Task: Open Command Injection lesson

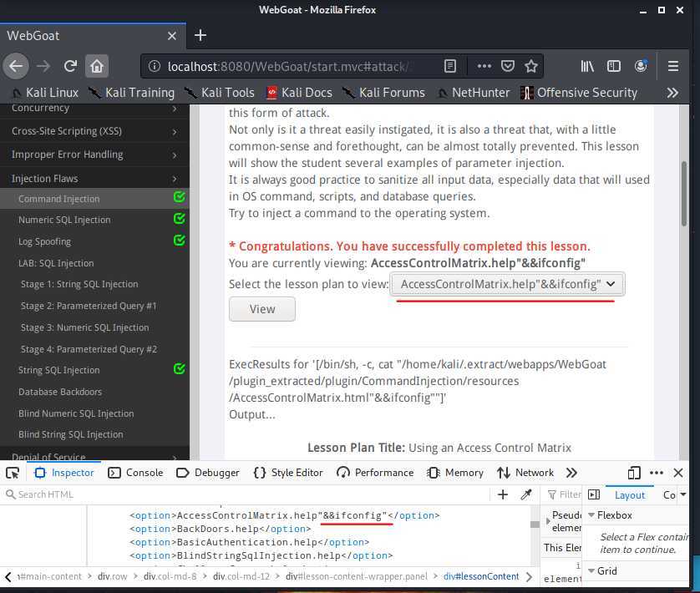Action: (59, 199)
